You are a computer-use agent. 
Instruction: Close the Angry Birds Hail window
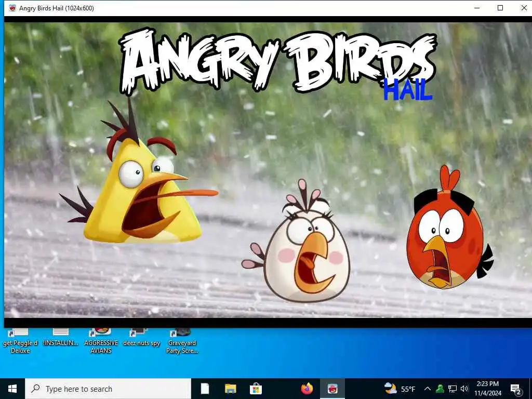pyautogui.click(x=524, y=8)
